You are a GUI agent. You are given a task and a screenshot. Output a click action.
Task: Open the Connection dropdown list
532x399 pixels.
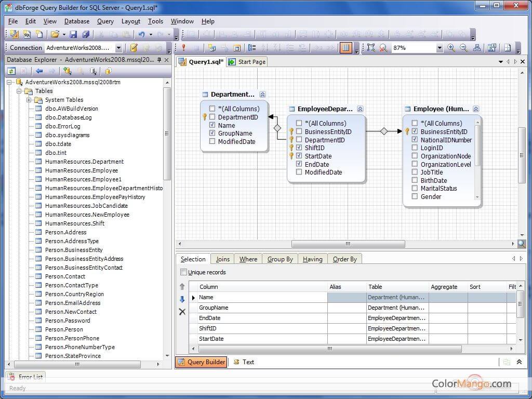(119, 48)
